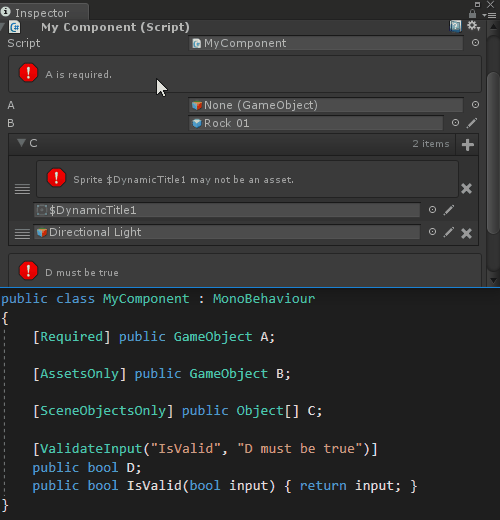Open the component gear settings menu
This screenshot has height=520, width=500.
[473, 26]
